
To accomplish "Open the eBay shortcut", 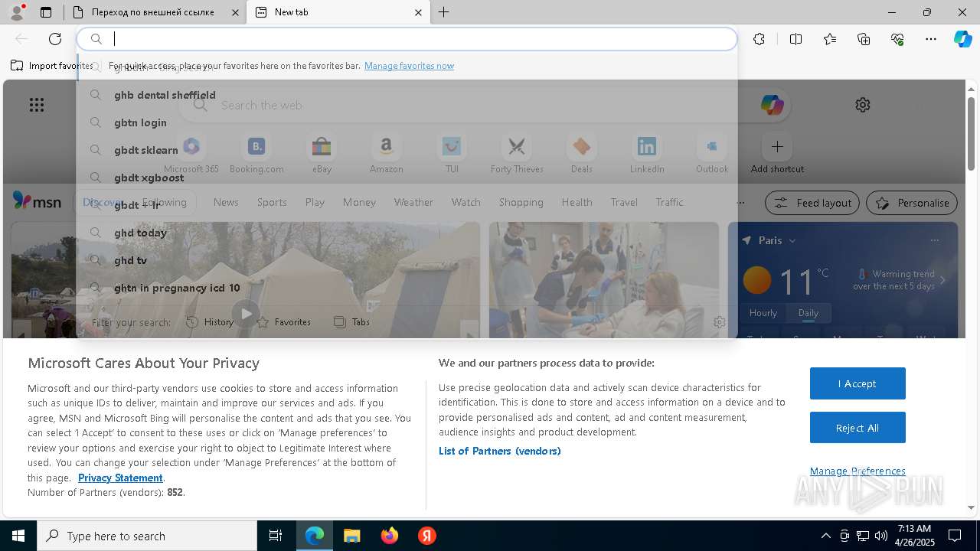I will (x=322, y=153).
